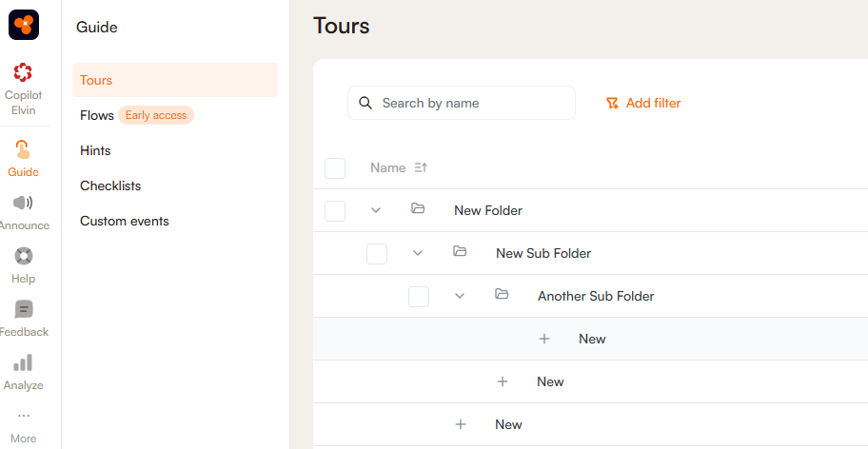Open the Announce megaphone section
Screen dimensions: 868x449
[x=24, y=212]
